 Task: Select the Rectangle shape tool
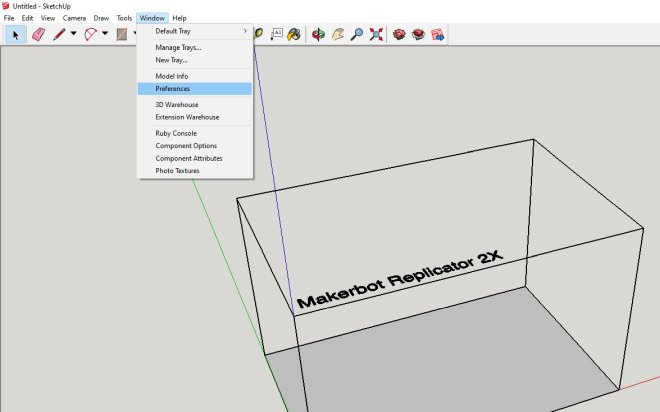(x=122, y=35)
